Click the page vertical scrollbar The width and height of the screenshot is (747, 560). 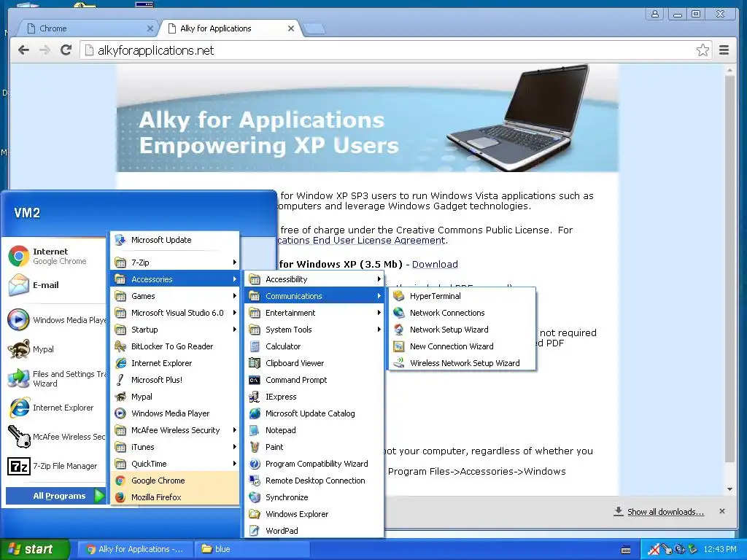[x=729, y=269]
